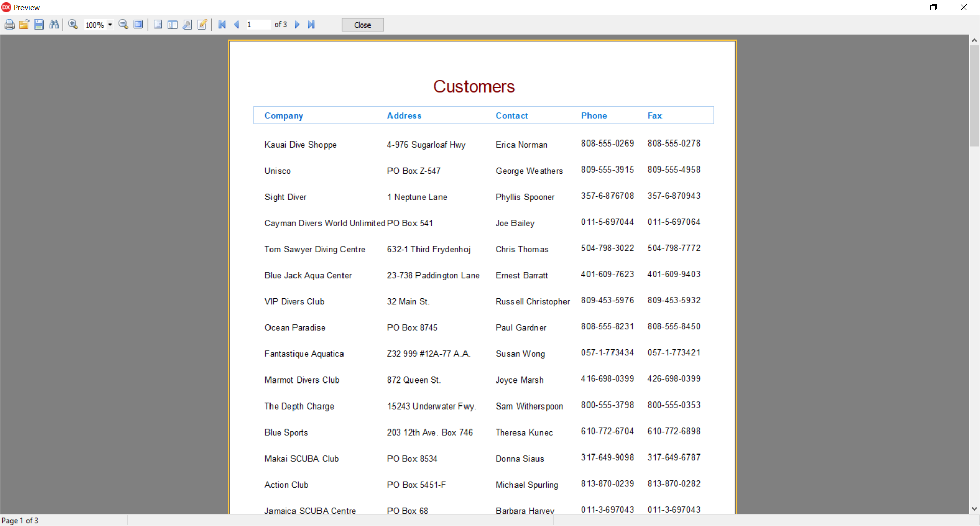Click the Address column header
This screenshot has height=526, width=980.
[x=404, y=116]
